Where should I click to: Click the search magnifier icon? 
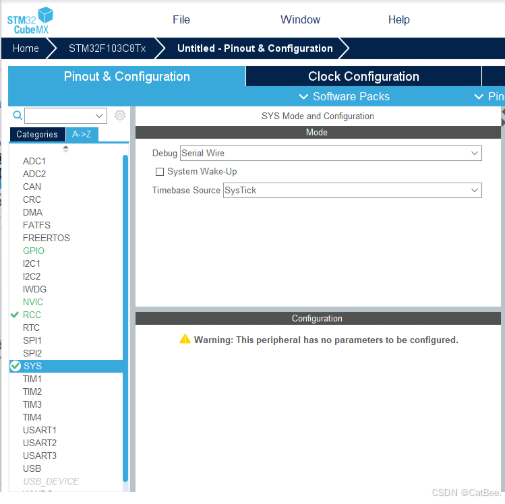17,115
